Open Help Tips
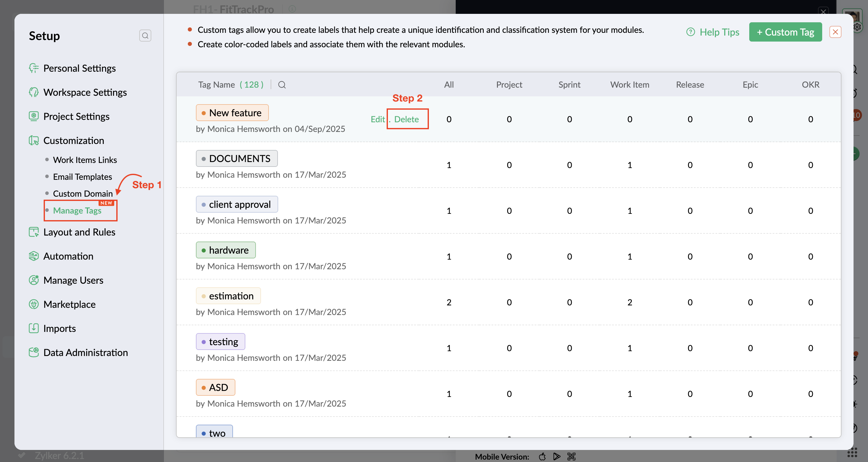Viewport: 868px width, 462px height. [x=713, y=32]
